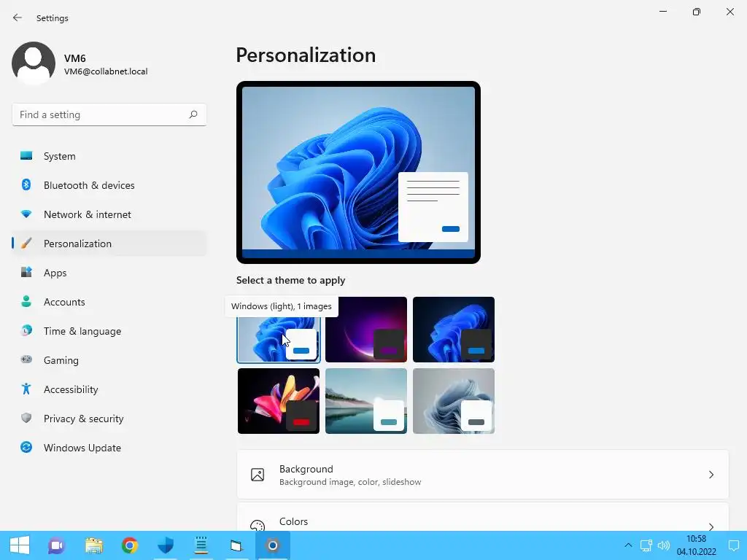Click the VM6 account name

[x=75, y=58]
